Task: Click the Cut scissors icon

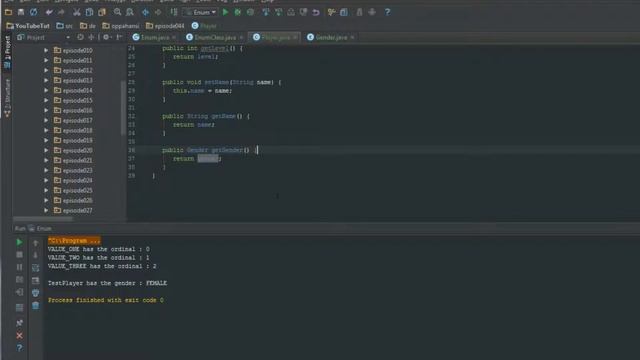Action: click(76, 12)
